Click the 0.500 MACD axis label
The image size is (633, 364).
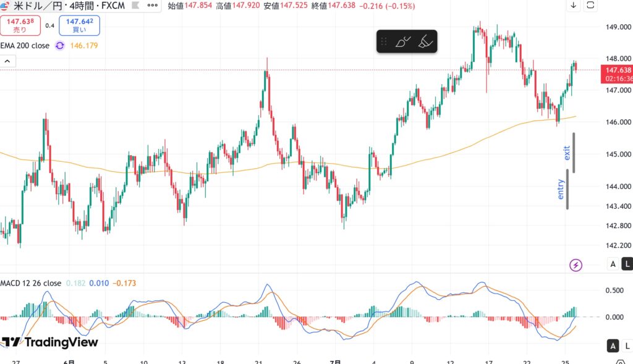pos(614,290)
